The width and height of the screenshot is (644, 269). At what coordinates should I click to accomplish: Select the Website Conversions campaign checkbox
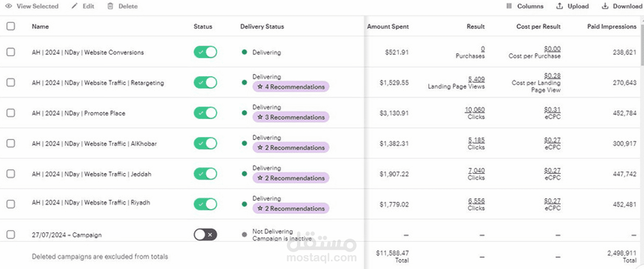11,52
